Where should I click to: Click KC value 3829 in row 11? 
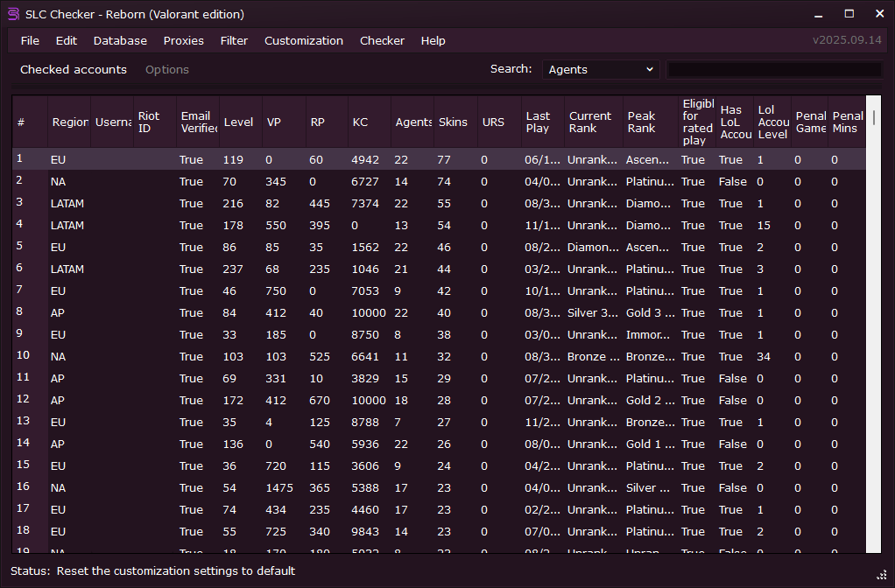click(x=365, y=379)
